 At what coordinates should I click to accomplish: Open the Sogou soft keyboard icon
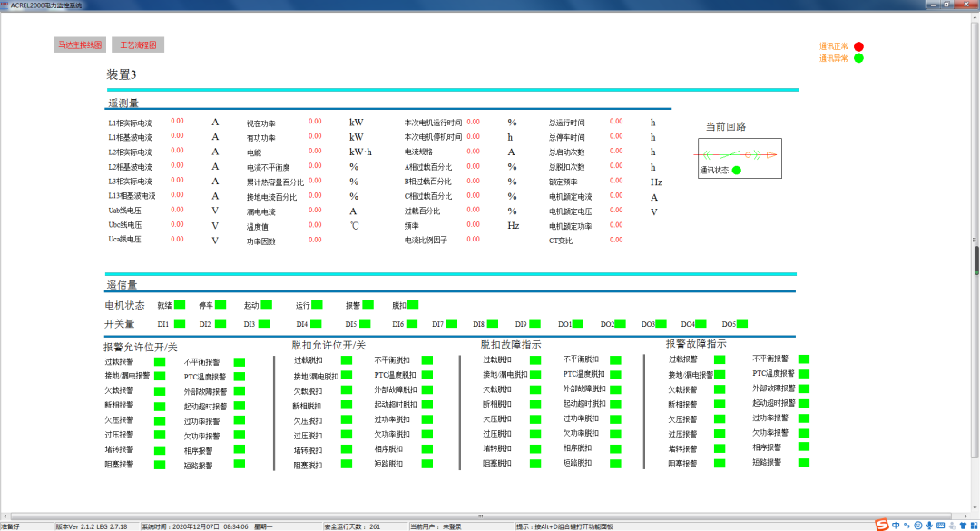pyautogui.click(x=941, y=526)
